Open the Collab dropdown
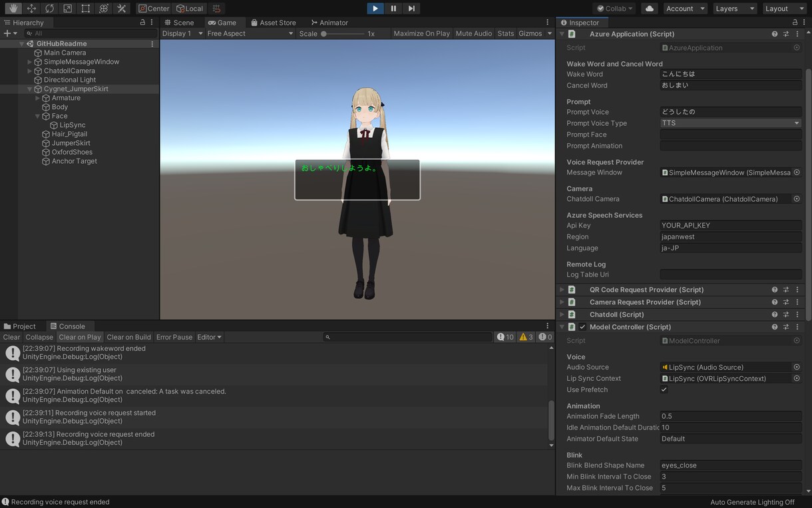The height and width of the screenshot is (508, 812). 615,9
